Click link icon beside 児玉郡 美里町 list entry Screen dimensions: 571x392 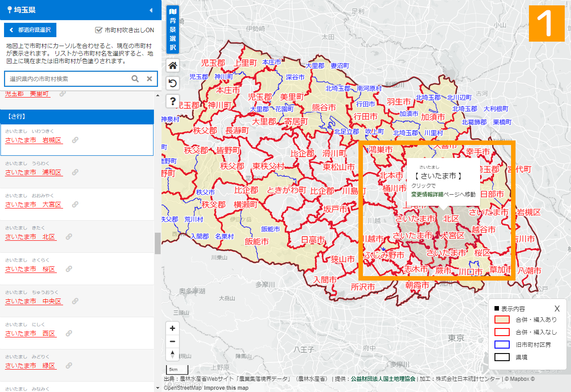click(x=63, y=94)
